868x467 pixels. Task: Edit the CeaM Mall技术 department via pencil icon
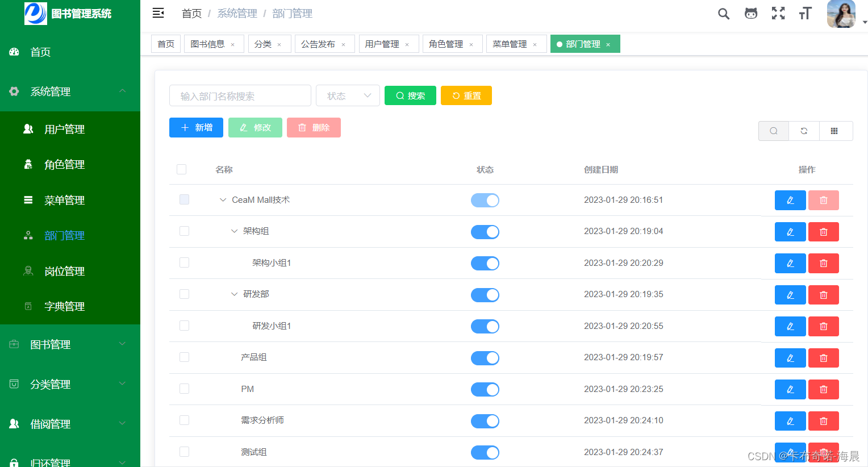[790, 200]
